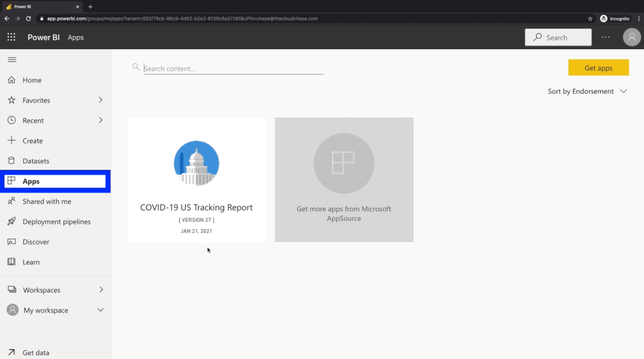Click the "JAN 21, 2021" date text
644x359 pixels.
point(196,231)
